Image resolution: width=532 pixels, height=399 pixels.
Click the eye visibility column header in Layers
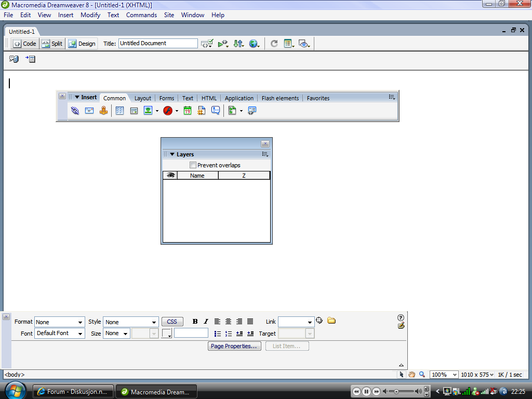click(x=170, y=176)
